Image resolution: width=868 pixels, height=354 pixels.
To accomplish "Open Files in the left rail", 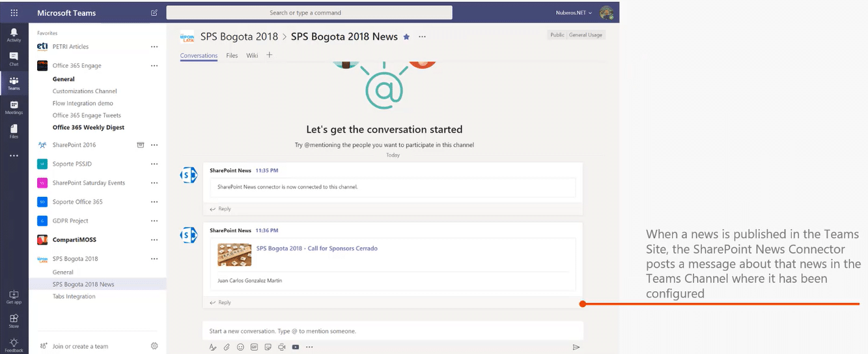I will (x=14, y=131).
